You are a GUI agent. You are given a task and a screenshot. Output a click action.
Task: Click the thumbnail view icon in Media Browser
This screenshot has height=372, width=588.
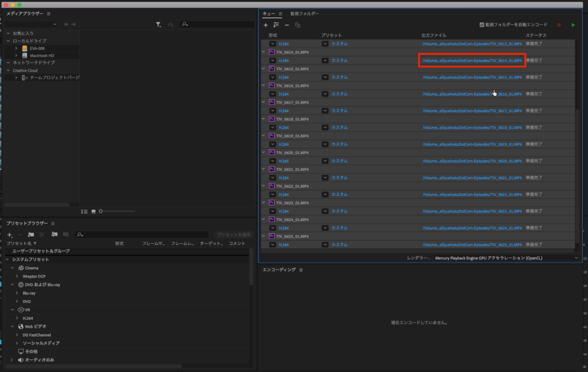coord(94,212)
